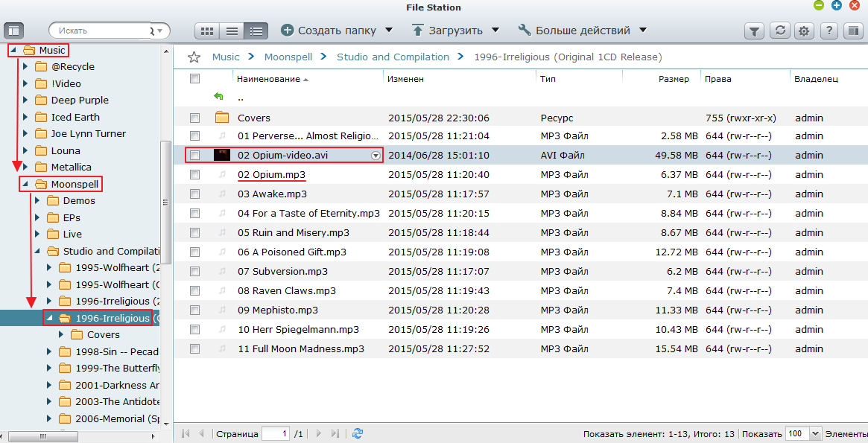Image resolution: width=868 pixels, height=443 pixels.
Task: Click the search magnifier icon
Action: tap(152, 31)
